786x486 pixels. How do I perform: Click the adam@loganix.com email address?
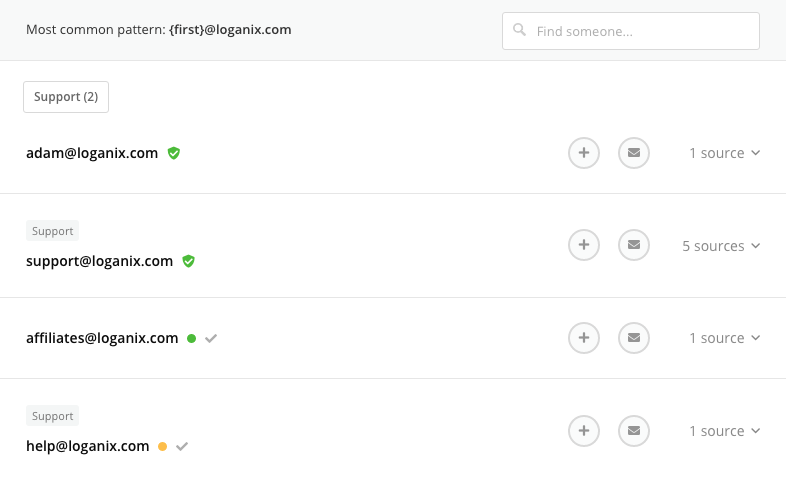tap(92, 153)
